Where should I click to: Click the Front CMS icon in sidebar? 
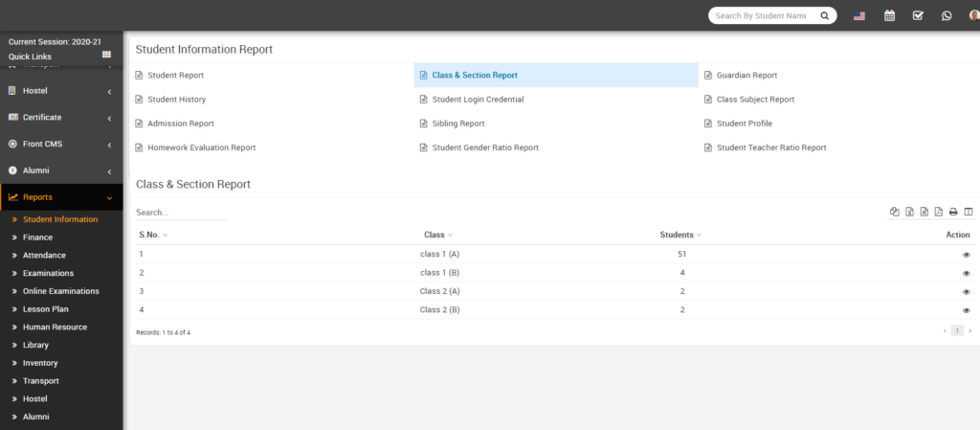[12, 144]
